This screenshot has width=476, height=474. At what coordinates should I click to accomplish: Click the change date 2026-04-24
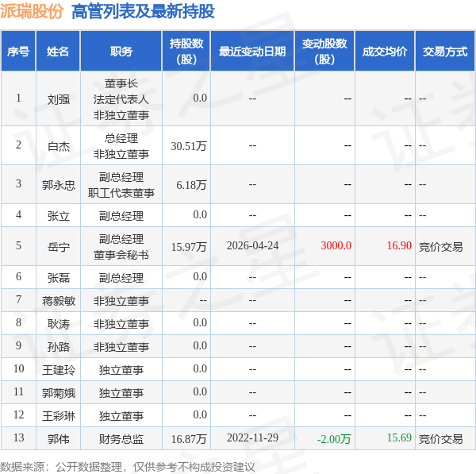click(x=252, y=245)
